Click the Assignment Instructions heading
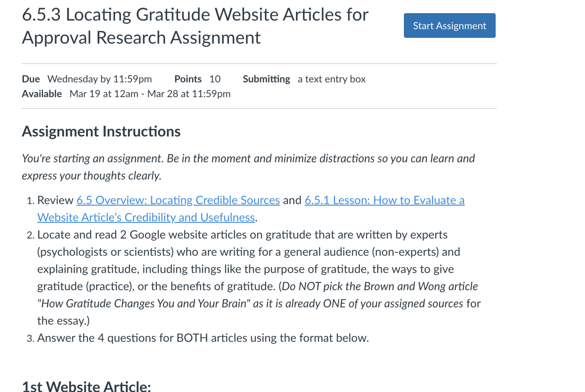The height and width of the screenshot is (392, 585). point(101,131)
